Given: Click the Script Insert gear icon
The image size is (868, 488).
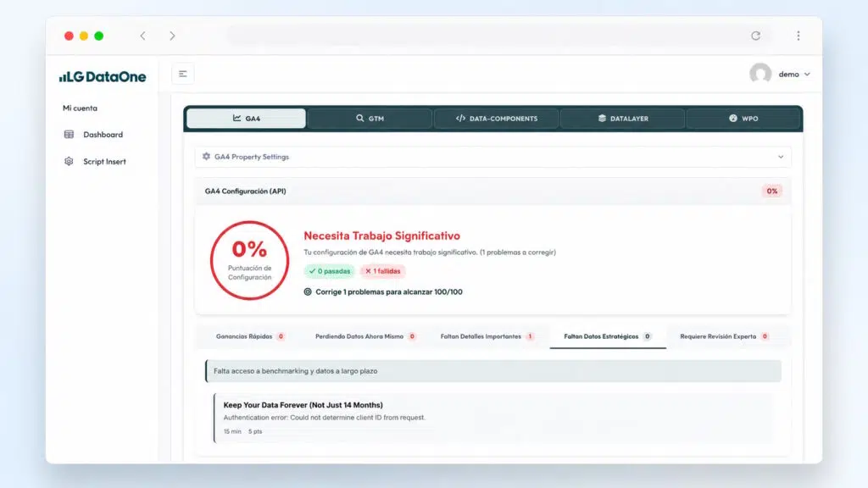Looking at the screenshot, I should coord(69,162).
